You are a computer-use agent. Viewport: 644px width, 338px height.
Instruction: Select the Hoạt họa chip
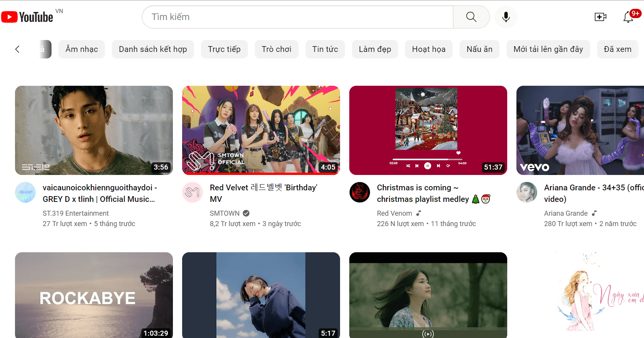[x=429, y=49]
